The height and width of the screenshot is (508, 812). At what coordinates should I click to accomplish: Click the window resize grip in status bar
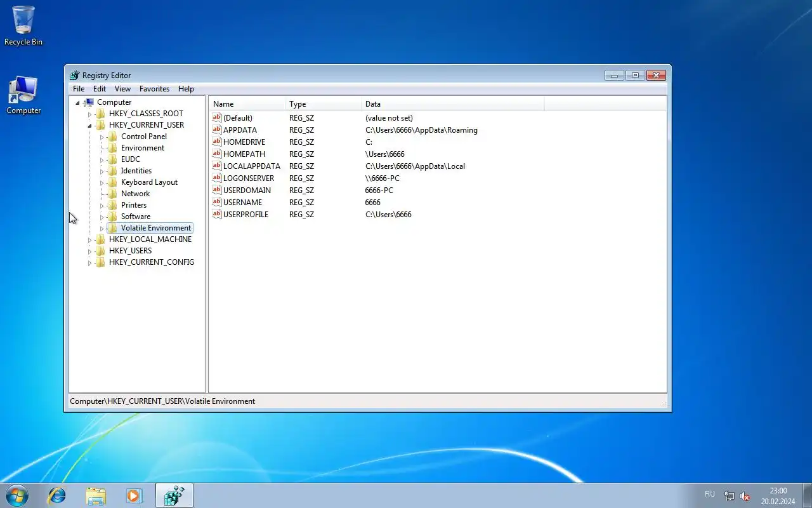(663, 404)
